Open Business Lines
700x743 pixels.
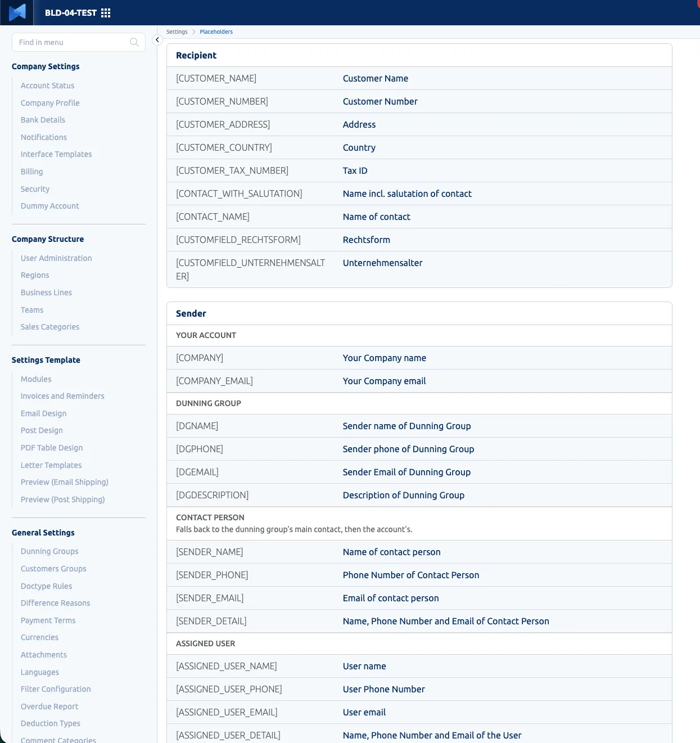[x=46, y=292]
